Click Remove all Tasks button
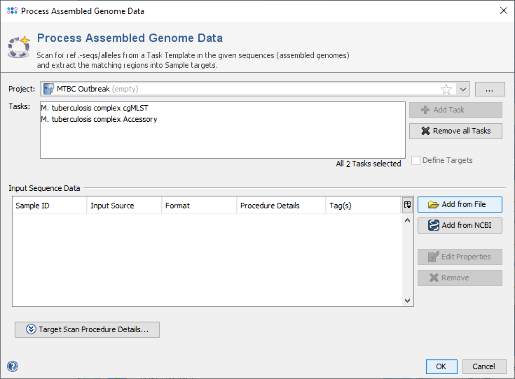515x379 pixels. pyautogui.click(x=456, y=131)
